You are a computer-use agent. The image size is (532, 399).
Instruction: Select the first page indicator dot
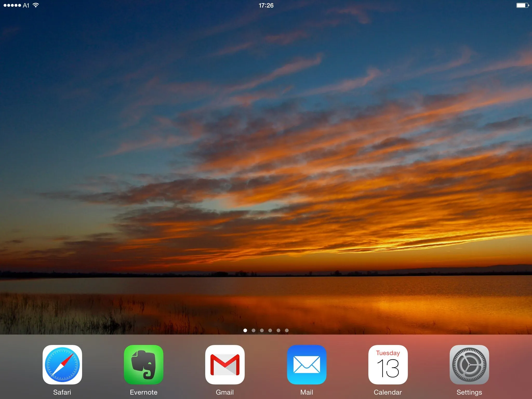tap(245, 330)
